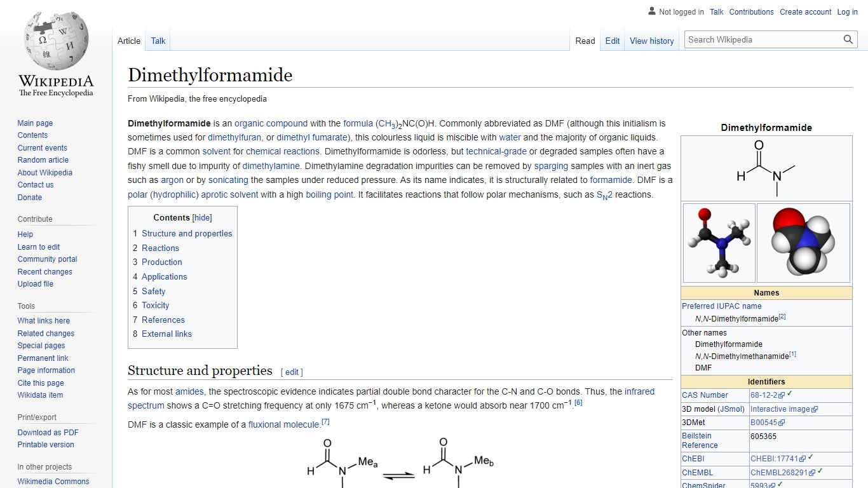Image resolution: width=868 pixels, height=488 pixels.
Task: Open the skeletal structure image of DMF
Action: point(766,168)
